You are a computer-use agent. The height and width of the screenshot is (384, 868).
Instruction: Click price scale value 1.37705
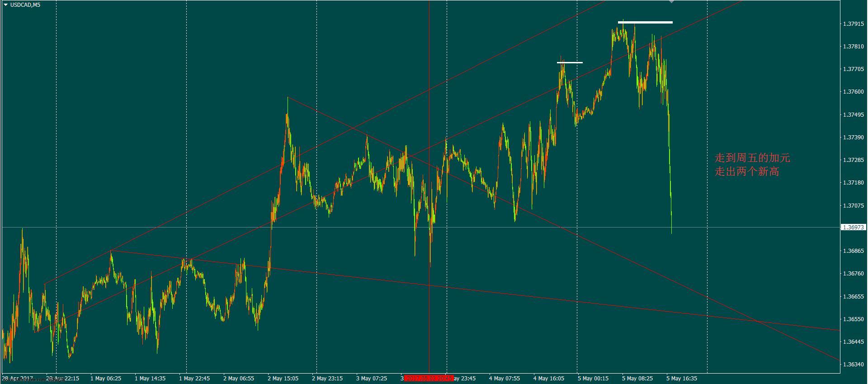854,69
